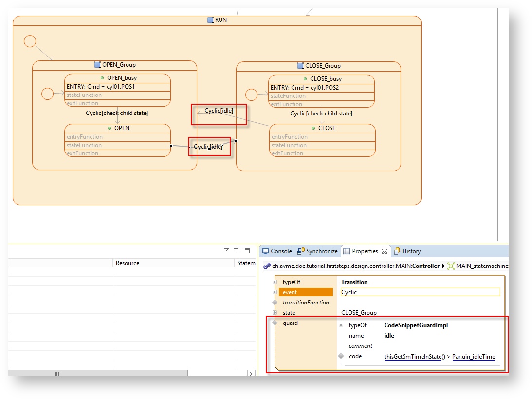This screenshot has width=532, height=399.
Task: Click the Par.uin_idleTime code link
Action: tap(473, 357)
